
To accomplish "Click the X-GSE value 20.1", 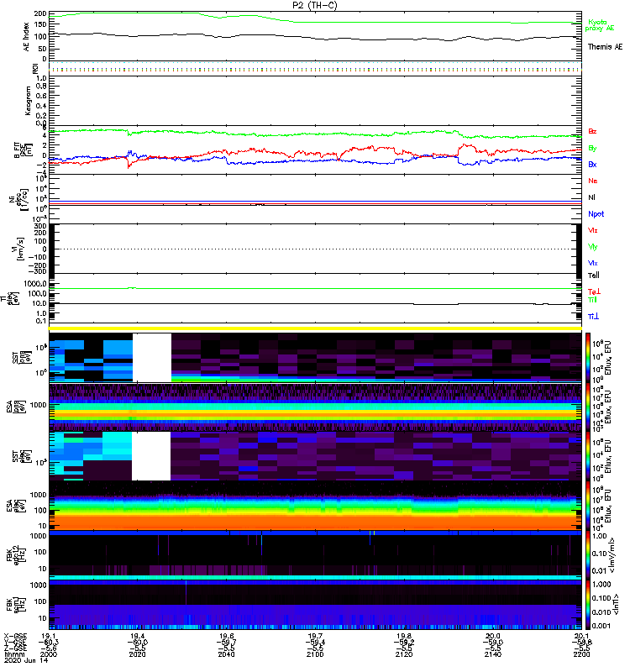I will [x=581, y=636].
